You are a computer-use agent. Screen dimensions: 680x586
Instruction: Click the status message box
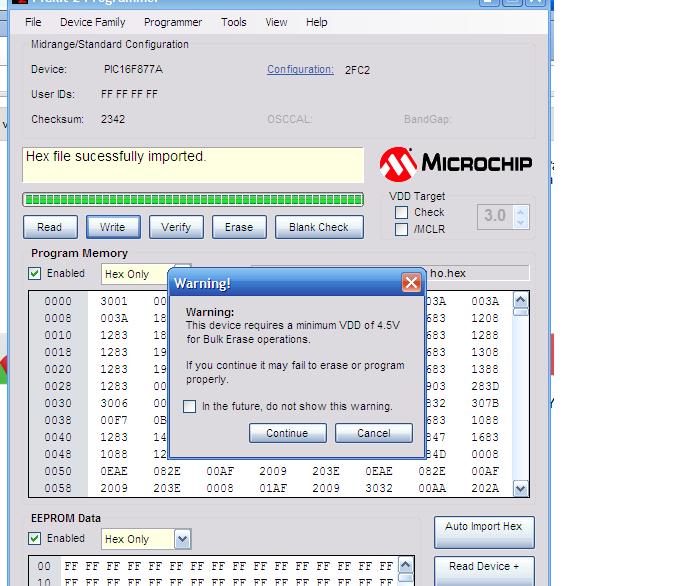click(193, 165)
